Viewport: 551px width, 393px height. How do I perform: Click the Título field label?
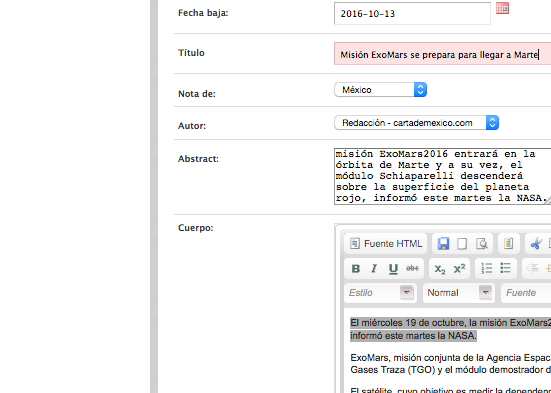pyautogui.click(x=191, y=53)
